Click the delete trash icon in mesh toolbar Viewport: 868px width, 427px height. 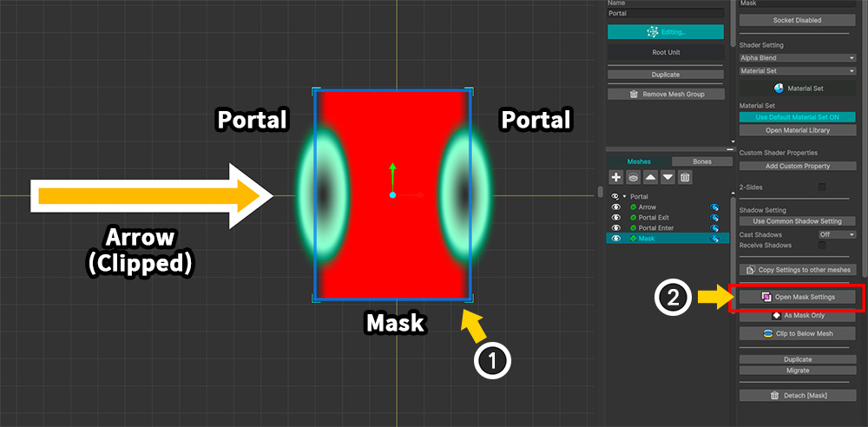[685, 177]
